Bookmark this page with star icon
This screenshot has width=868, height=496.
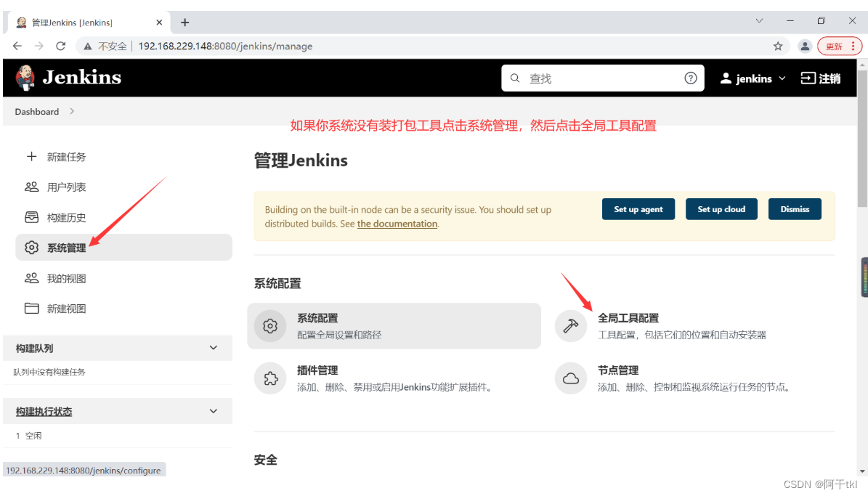coord(778,46)
